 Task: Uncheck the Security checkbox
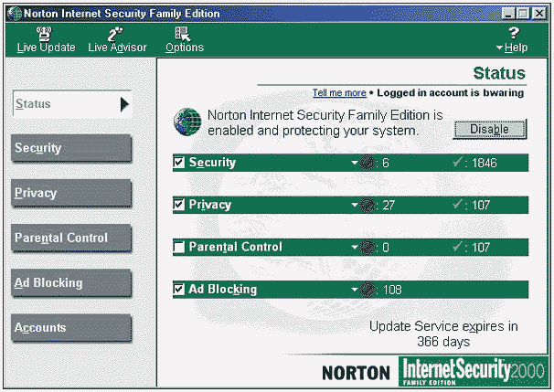click(x=179, y=163)
